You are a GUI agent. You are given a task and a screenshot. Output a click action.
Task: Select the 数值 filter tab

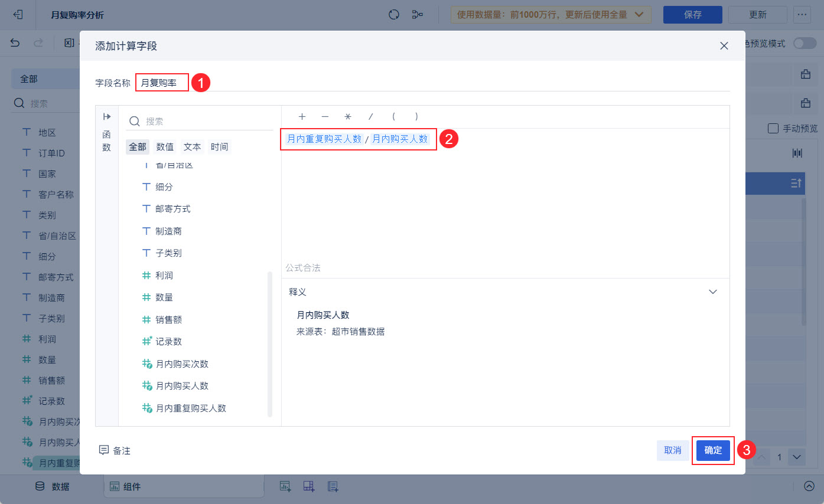tap(165, 146)
